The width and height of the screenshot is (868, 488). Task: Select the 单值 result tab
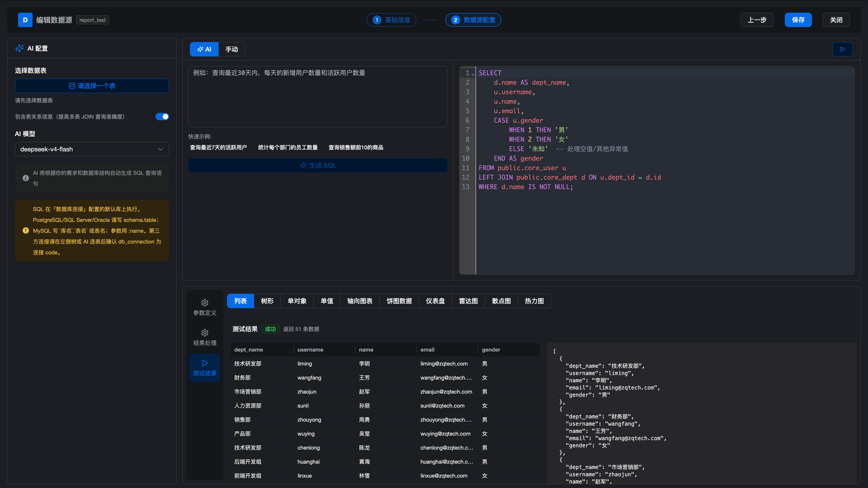327,301
